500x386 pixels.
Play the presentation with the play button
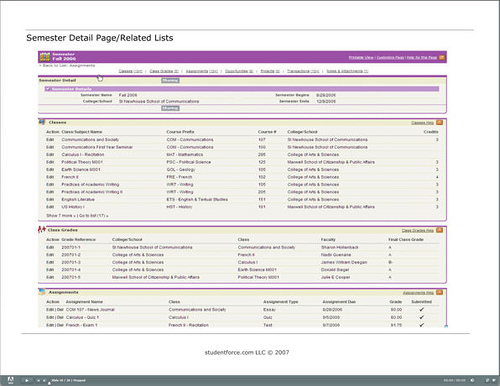27,380
